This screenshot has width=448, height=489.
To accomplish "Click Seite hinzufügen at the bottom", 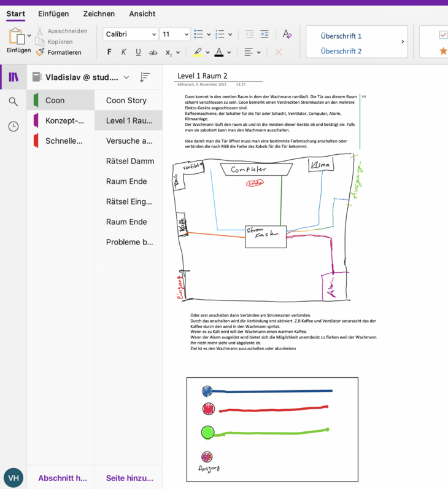I will 129,478.
